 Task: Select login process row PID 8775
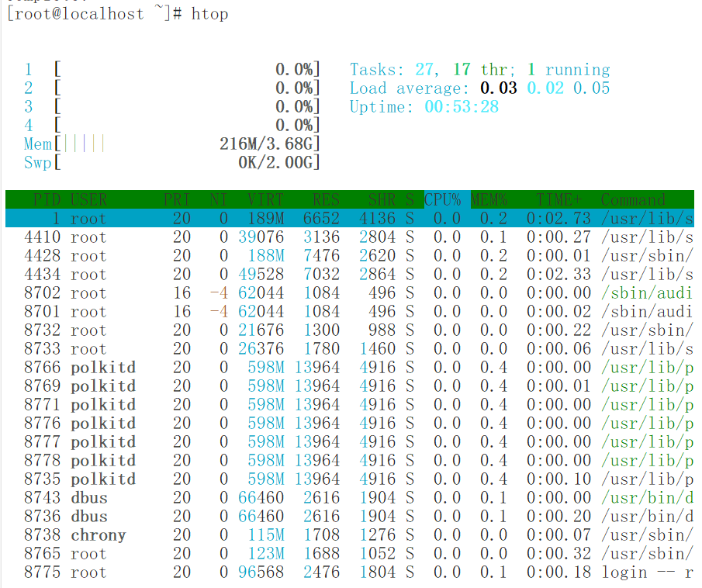coord(350,572)
